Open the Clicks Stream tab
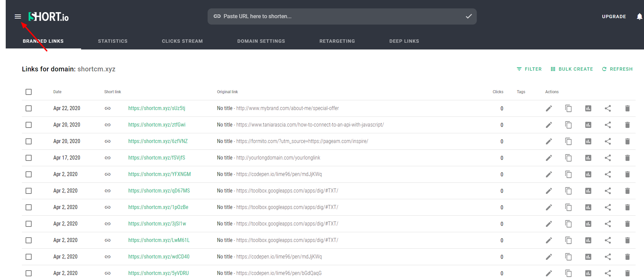Viewport: 644px width, 279px height. (x=182, y=41)
